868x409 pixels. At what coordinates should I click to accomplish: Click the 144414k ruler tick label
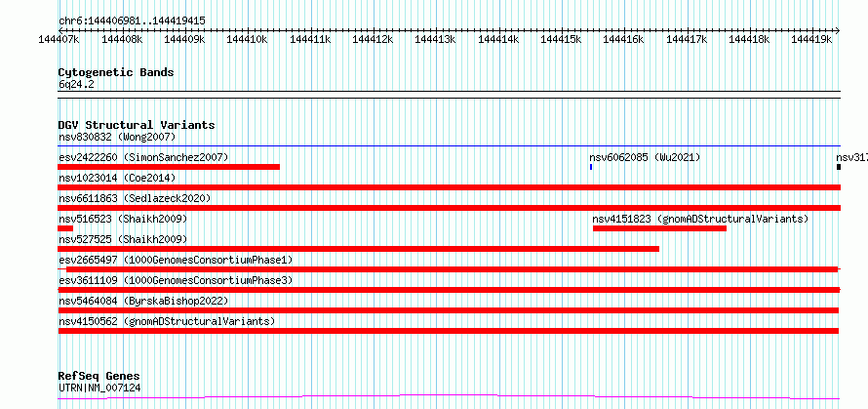[498, 39]
